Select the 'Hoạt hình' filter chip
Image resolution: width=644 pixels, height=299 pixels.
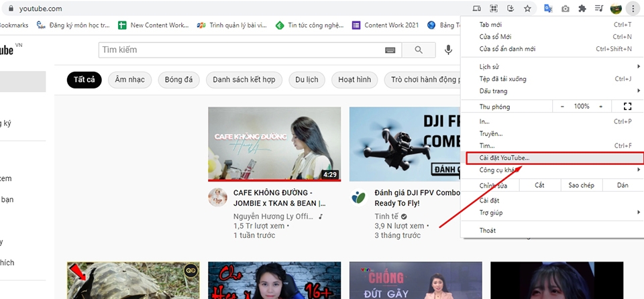(354, 80)
